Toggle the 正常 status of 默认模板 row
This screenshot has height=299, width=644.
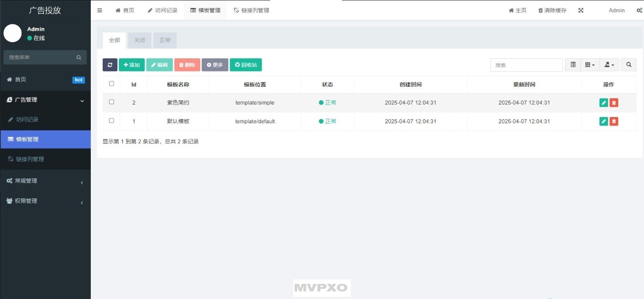[x=328, y=121]
